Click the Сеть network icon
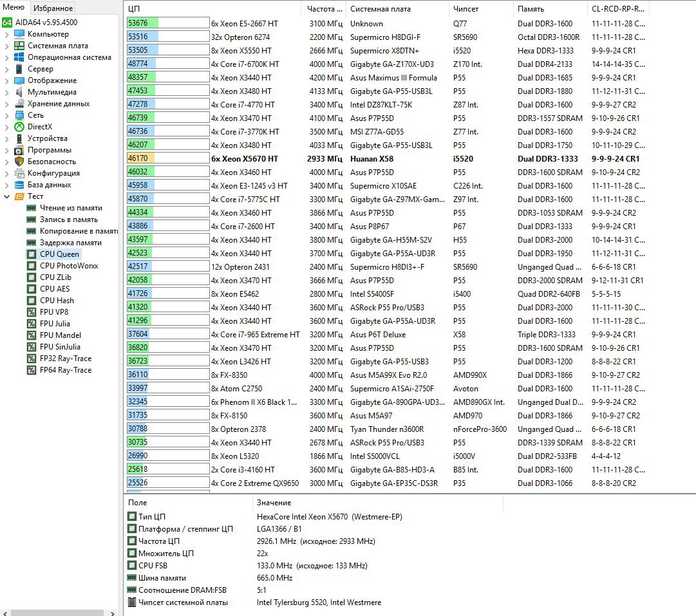 [19, 115]
